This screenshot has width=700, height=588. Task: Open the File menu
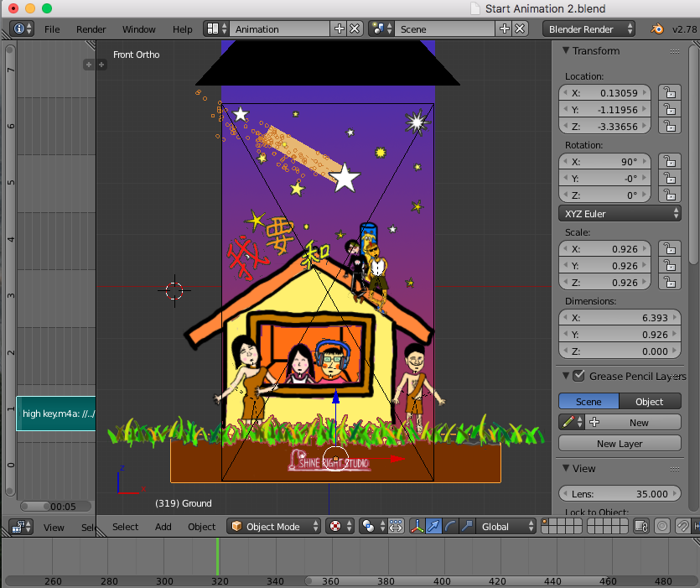coord(52,29)
